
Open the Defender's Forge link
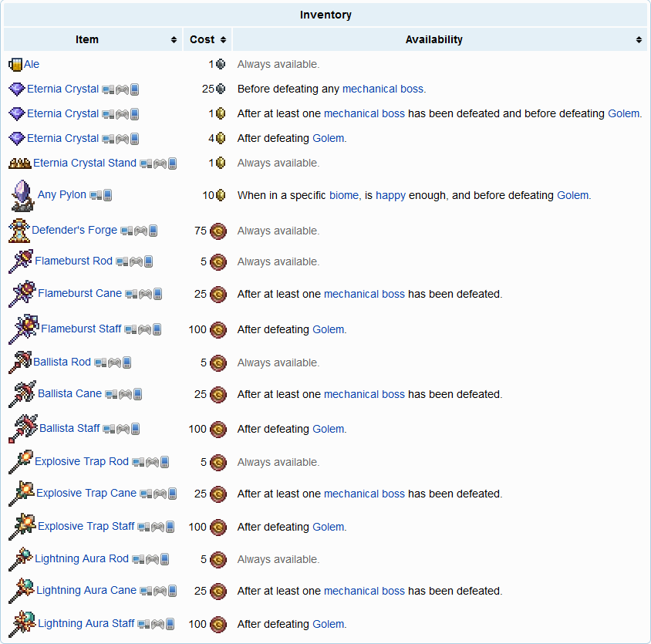tap(74, 230)
